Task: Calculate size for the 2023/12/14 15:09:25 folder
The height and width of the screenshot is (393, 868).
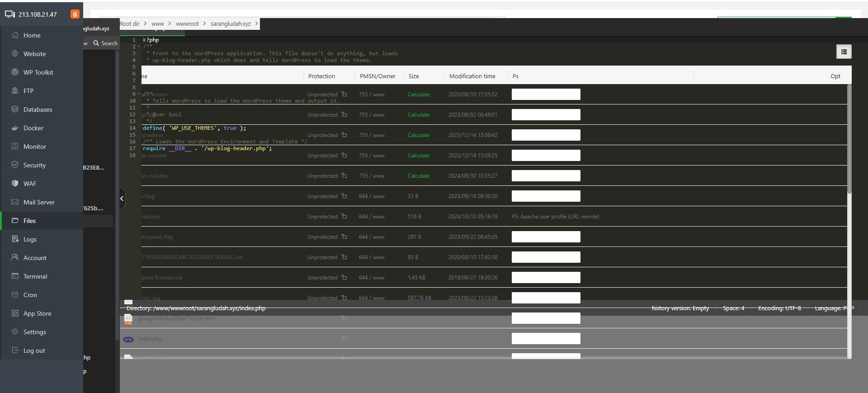Action: coord(419,156)
